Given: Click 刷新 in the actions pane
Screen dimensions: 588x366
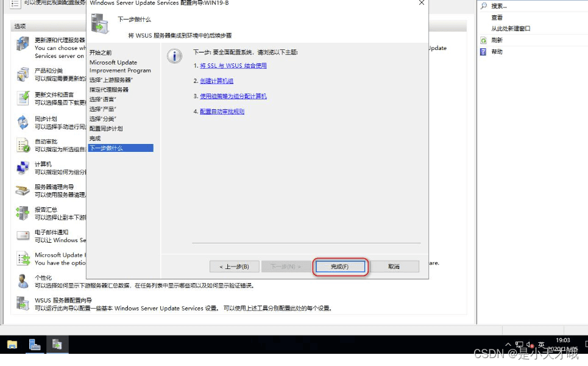Looking at the screenshot, I should [x=497, y=40].
